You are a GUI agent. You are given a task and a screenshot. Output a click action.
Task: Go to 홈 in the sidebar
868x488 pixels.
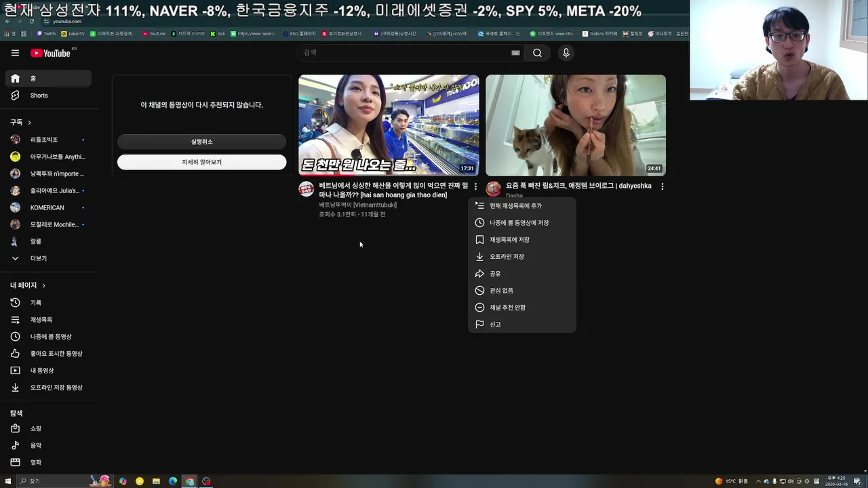pos(47,79)
